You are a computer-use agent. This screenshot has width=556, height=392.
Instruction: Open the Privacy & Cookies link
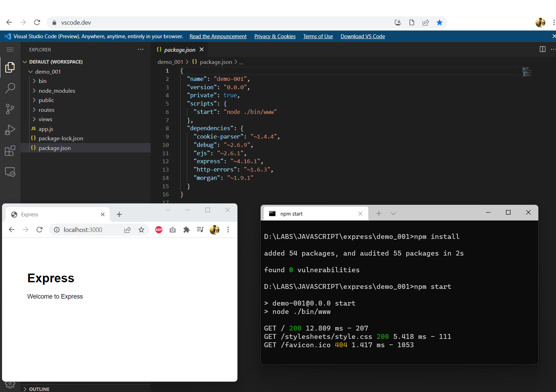[275, 36]
